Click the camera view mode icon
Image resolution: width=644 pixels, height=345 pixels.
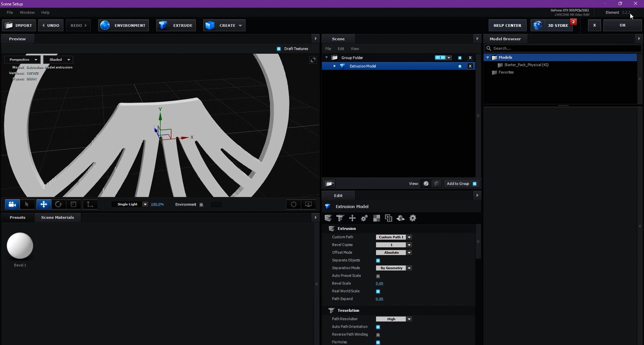click(x=12, y=204)
